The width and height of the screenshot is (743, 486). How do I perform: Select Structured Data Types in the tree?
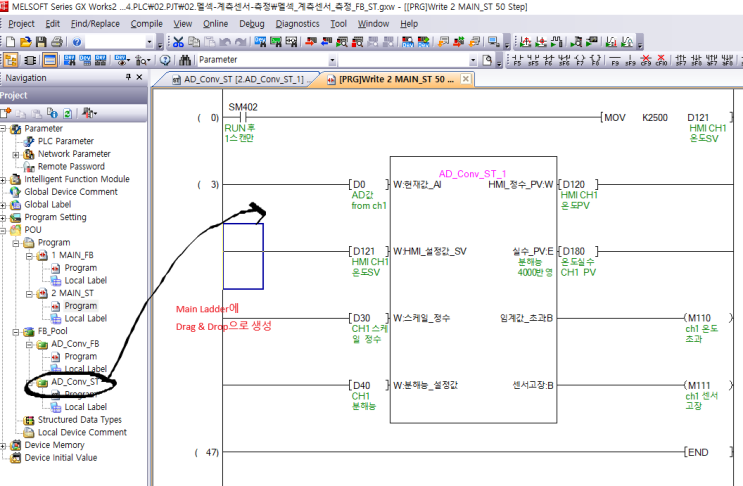(x=80, y=420)
